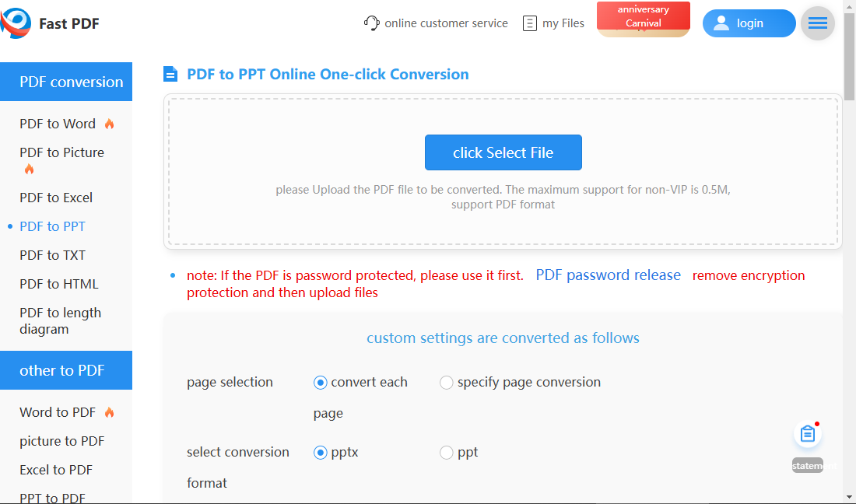Click the user avatar icon in login
The height and width of the screenshot is (504, 856).
click(x=721, y=23)
